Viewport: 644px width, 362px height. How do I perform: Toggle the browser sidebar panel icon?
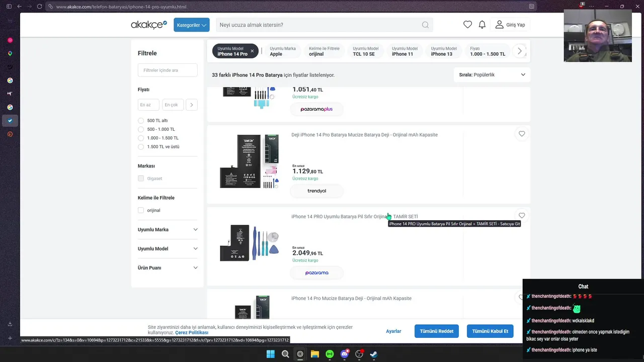[x=9, y=7]
